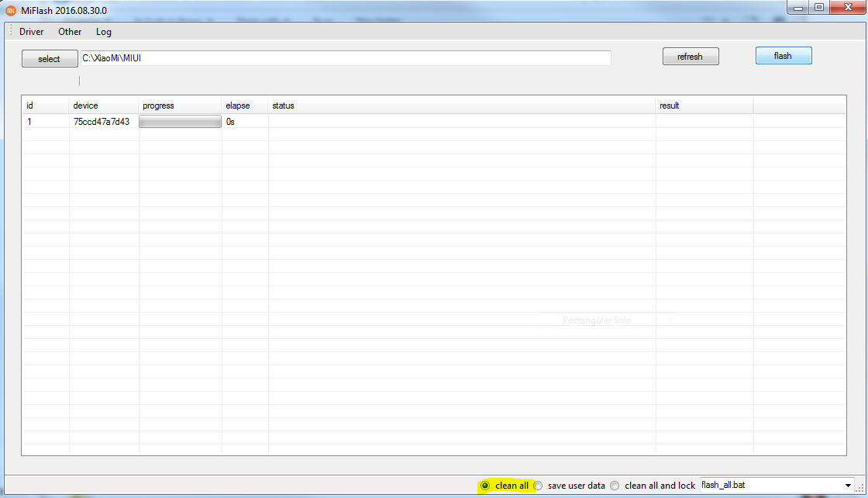The width and height of the screenshot is (868, 498).
Task: Click the 0s elapse value
Action: click(230, 122)
